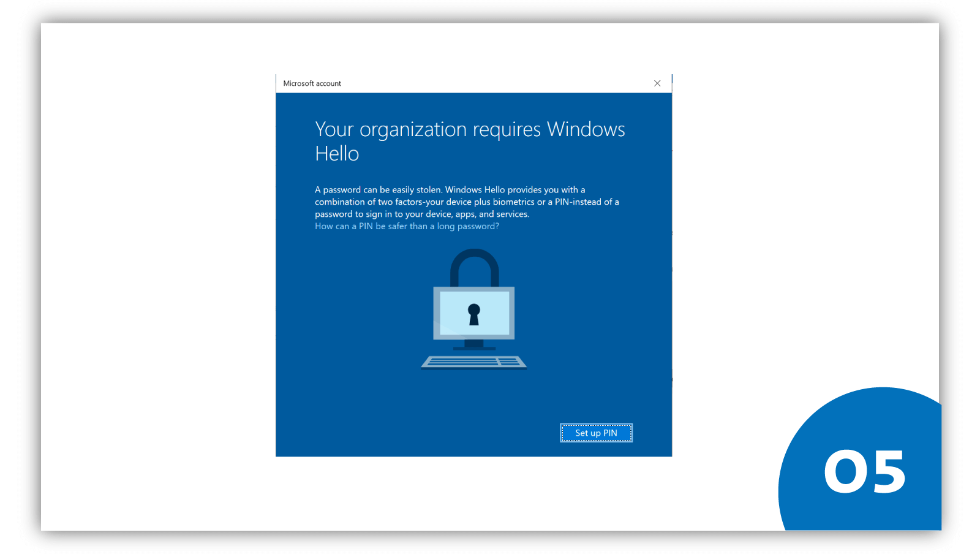Close the Microsoft account dialog
980x554 pixels.
click(x=657, y=83)
